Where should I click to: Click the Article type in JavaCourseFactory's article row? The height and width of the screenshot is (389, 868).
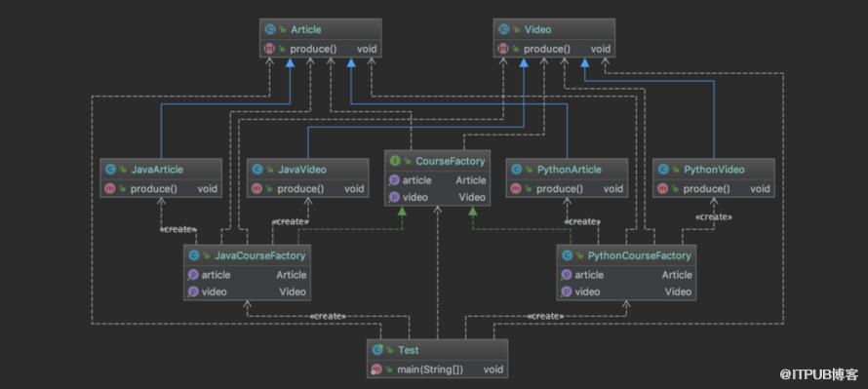[292, 275]
